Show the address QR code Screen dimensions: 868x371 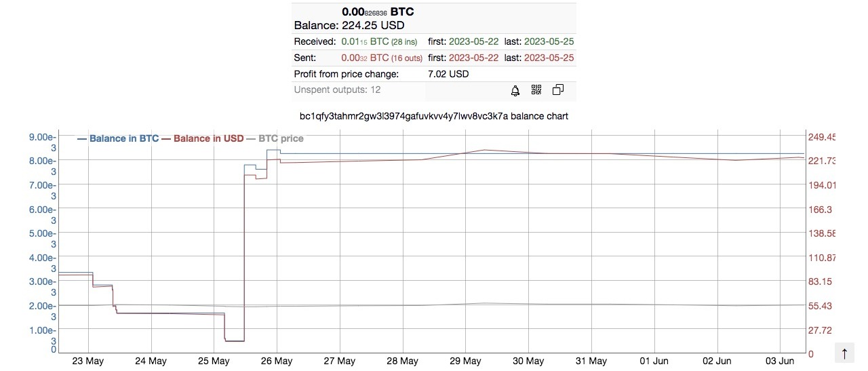536,90
